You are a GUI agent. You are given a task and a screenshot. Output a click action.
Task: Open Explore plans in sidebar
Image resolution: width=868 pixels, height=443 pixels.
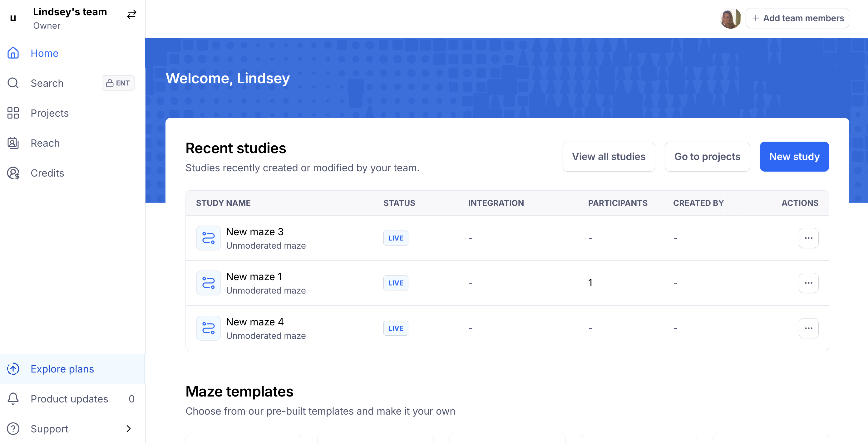click(x=62, y=369)
